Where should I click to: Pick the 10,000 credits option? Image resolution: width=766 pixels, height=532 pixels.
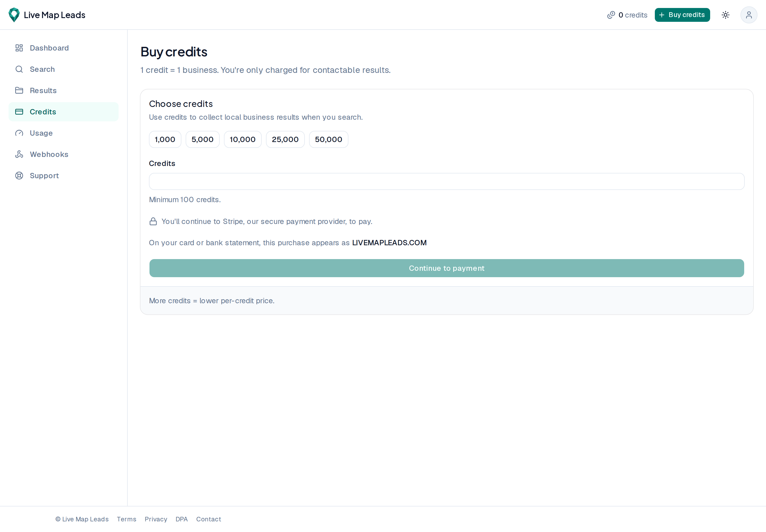coord(243,139)
